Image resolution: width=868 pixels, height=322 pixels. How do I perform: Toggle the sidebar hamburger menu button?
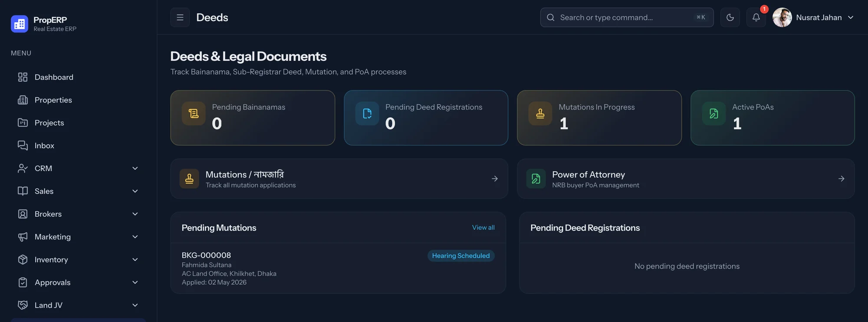(x=180, y=17)
